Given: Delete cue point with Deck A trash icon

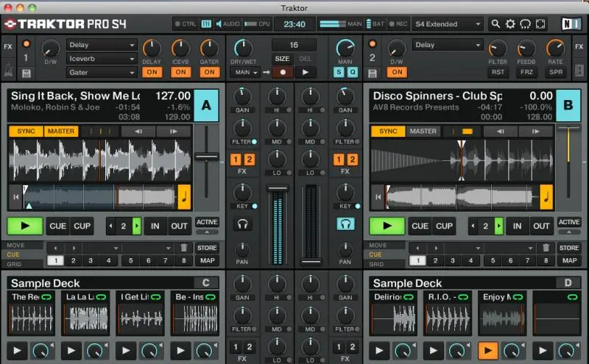Looking at the screenshot, I should 184,248.
